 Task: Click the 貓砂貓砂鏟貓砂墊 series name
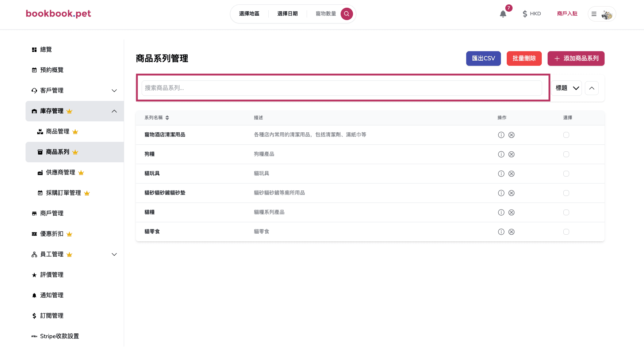pyautogui.click(x=165, y=193)
